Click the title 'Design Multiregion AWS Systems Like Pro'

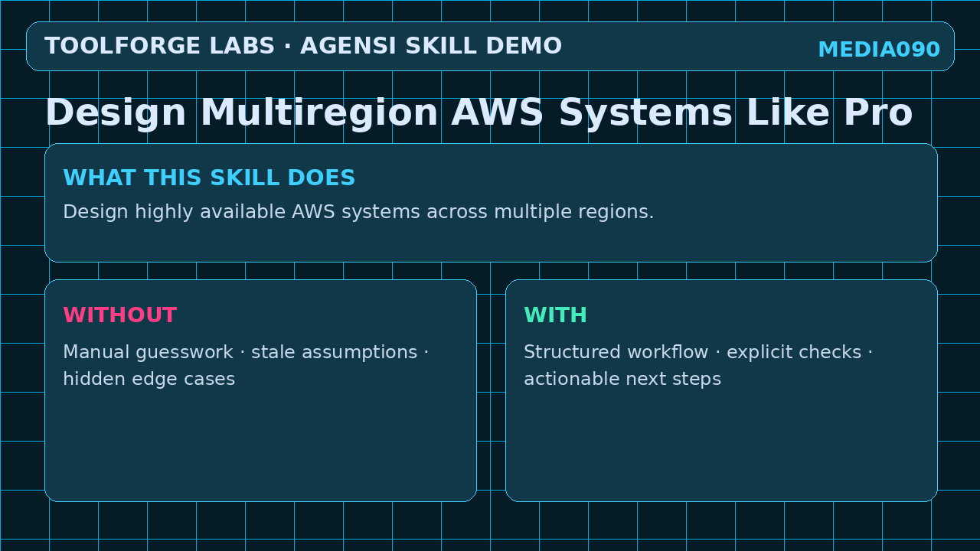tap(479, 112)
